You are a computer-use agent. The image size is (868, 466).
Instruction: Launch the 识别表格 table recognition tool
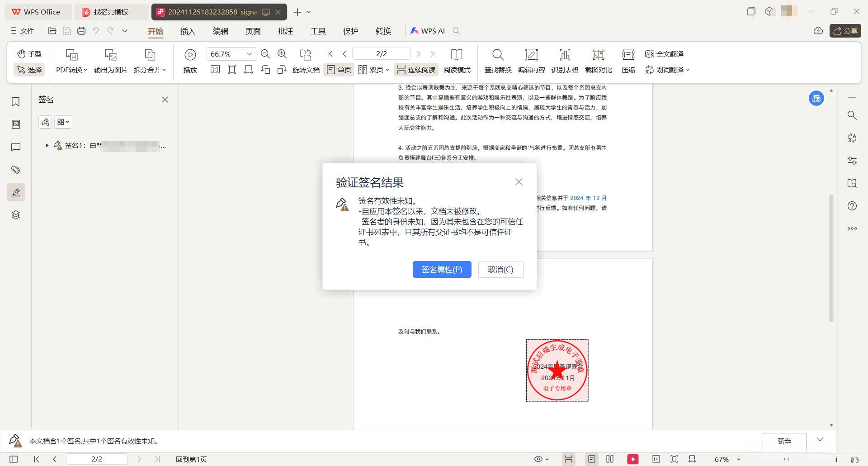[565, 61]
